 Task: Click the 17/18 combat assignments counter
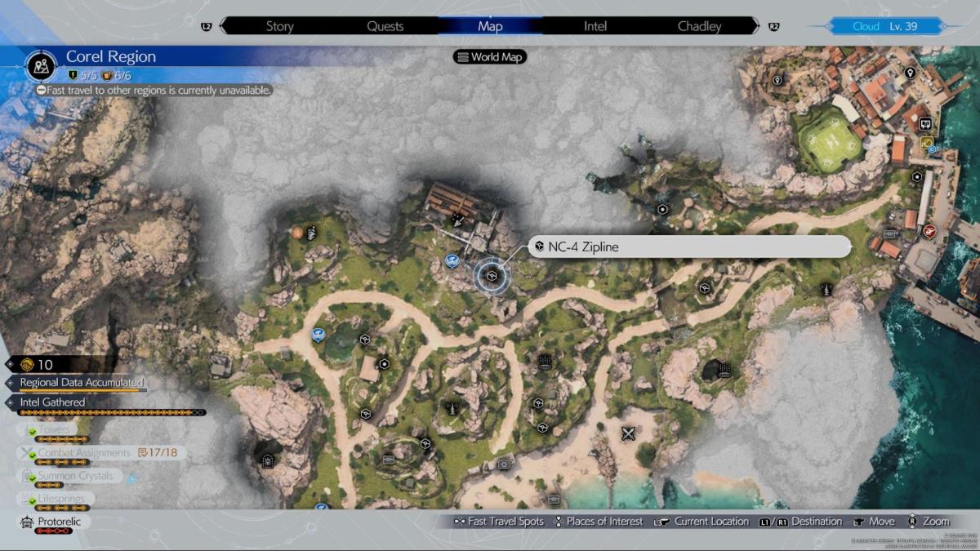tap(158, 452)
